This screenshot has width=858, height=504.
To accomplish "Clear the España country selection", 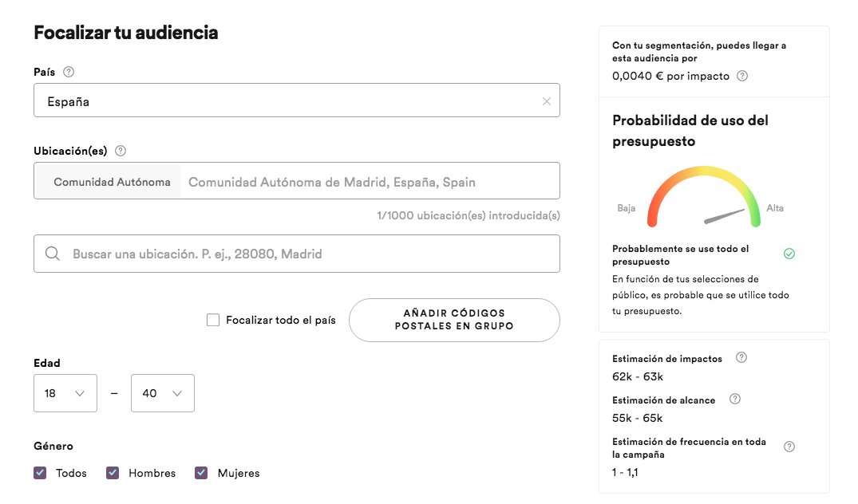I will [547, 101].
